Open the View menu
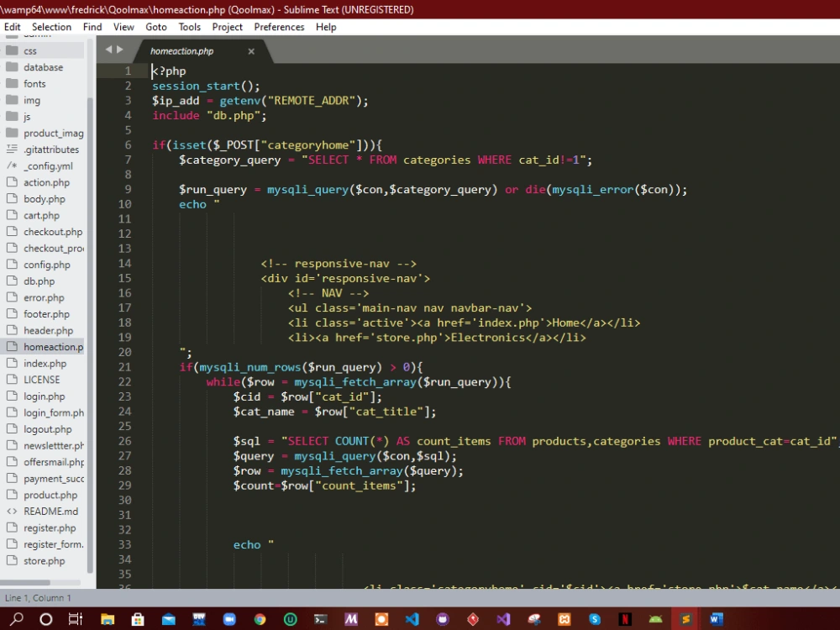This screenshot has width=840, height=630. [123, 27]
